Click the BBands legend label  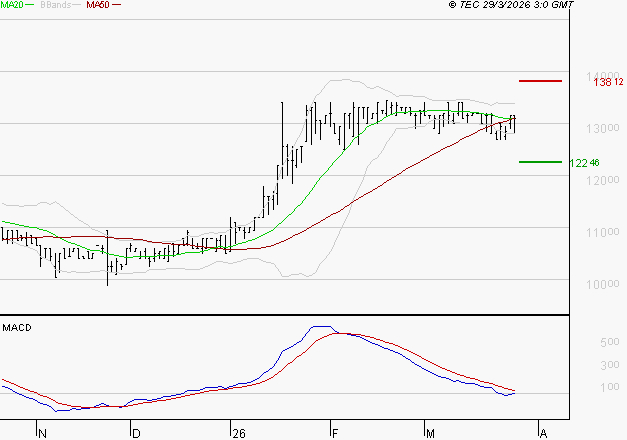coord(56,5)
